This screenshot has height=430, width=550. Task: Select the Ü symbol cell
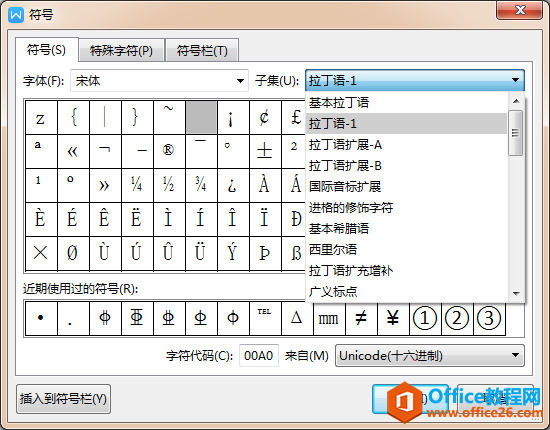pos(201,253)
